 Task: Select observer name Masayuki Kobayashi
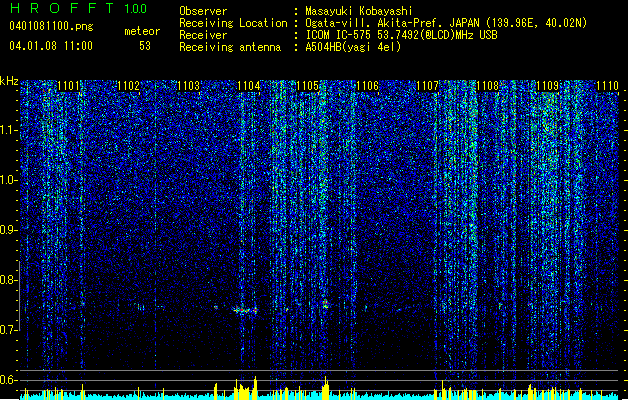[359, 11]
